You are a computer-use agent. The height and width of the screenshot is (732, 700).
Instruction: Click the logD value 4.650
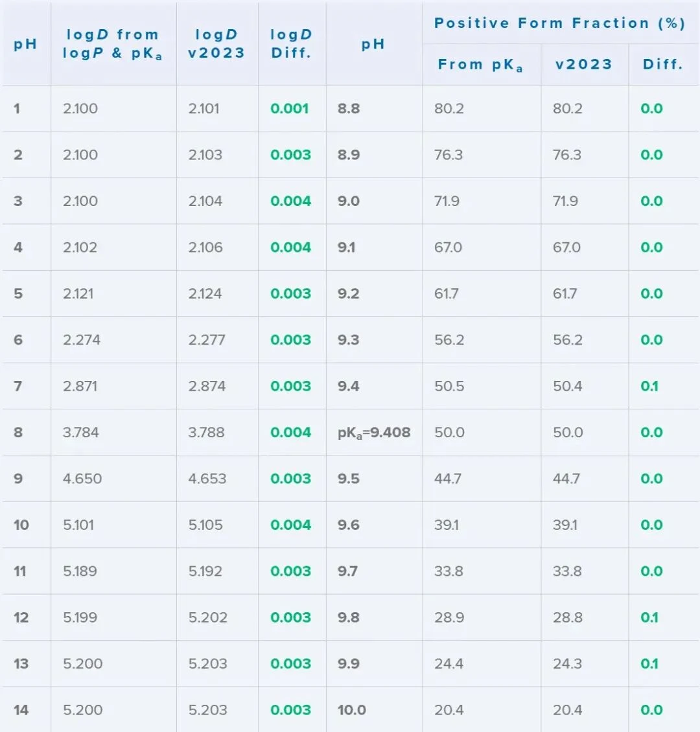[x=82, y=479]
